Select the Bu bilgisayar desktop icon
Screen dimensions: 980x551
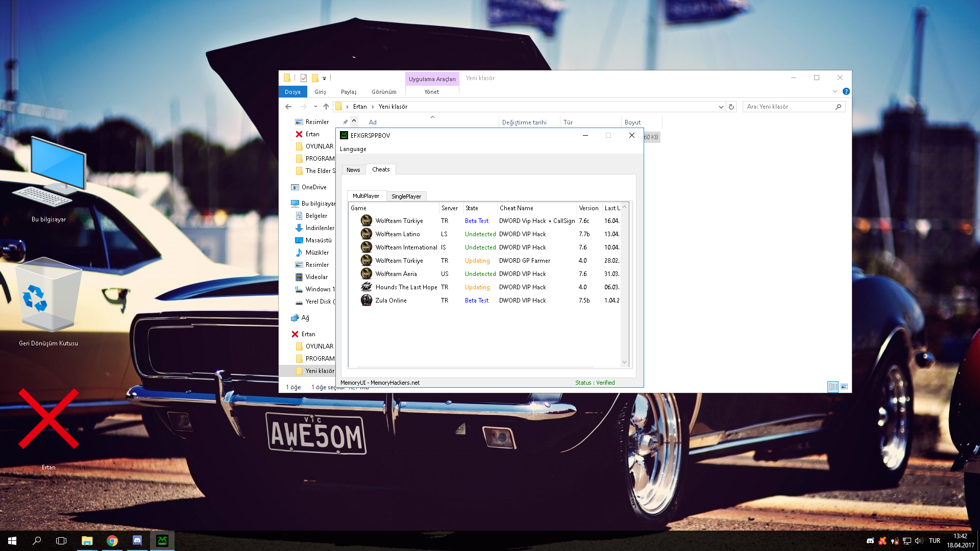point(49,180)
